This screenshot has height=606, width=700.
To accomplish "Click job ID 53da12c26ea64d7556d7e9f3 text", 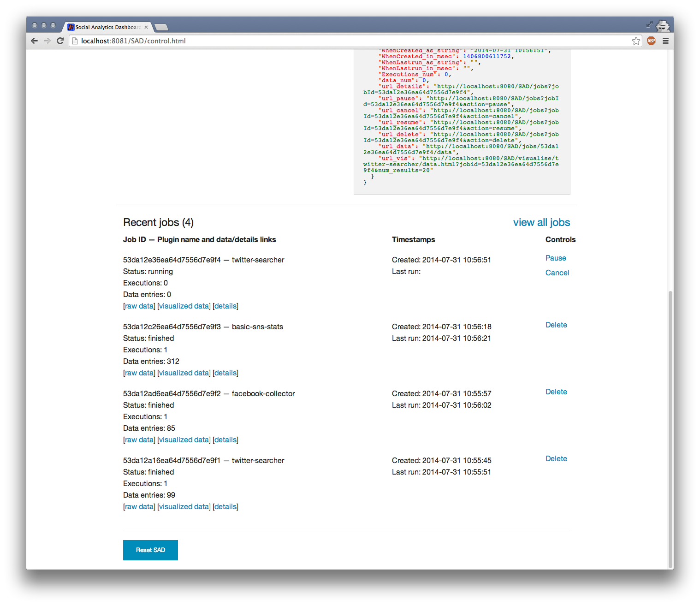I will (x=172, y=327).
